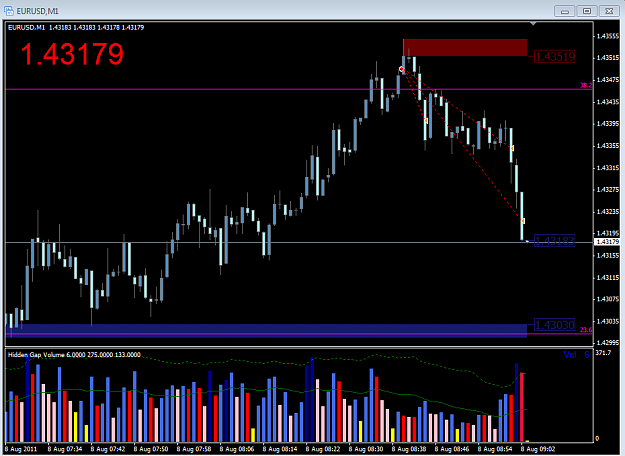The image size is (625, 456).
Task: Click the EURUSD,M1 OHLC header text
Action: point(76,28)
